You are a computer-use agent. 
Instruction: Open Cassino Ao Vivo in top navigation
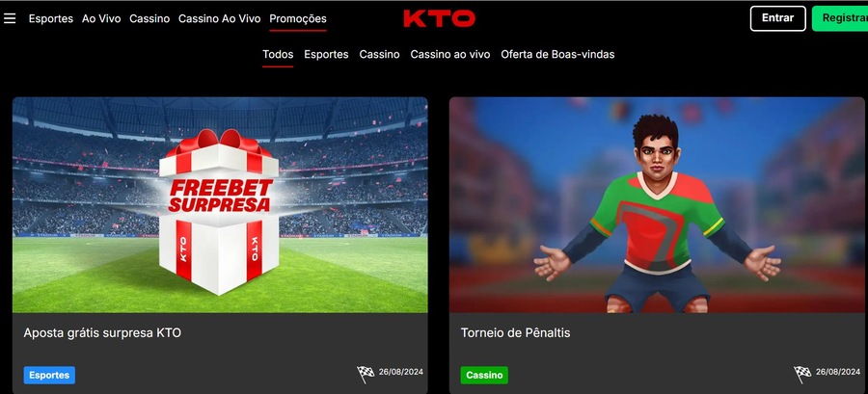(x=219, y=18)
